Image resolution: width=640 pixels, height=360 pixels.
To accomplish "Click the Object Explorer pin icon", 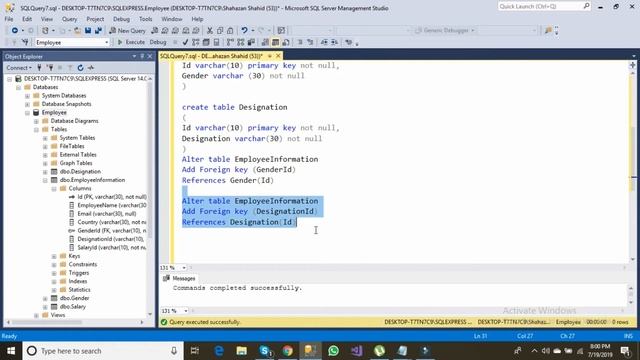I will (142, 56).
